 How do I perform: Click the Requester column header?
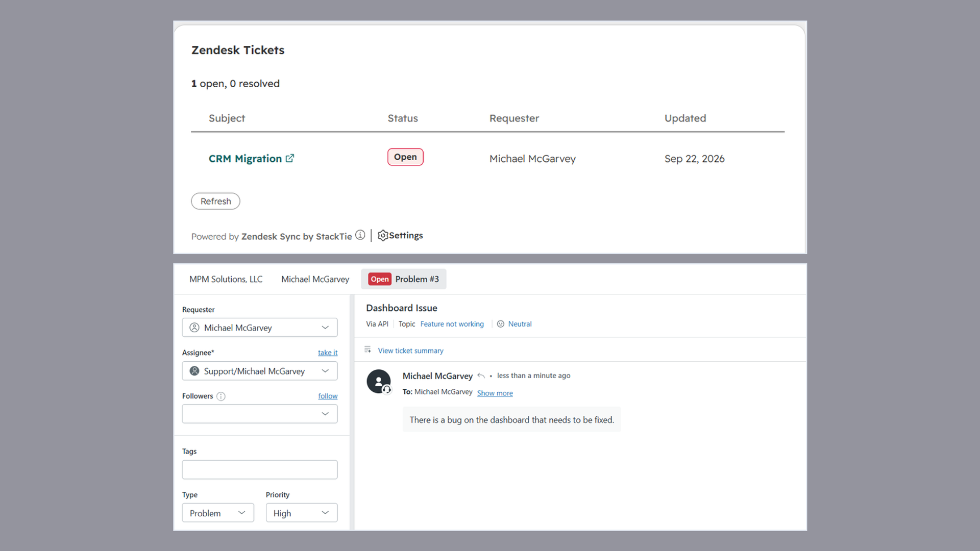tap(514, 118)
